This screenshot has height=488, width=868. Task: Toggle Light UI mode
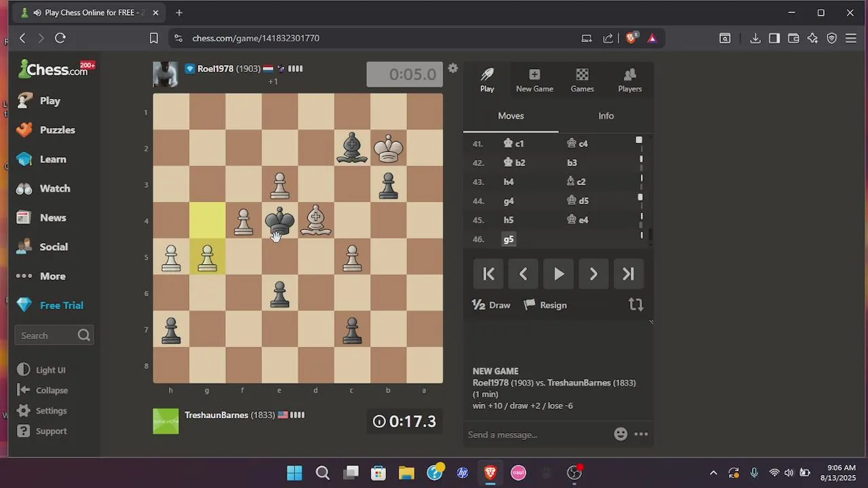pos(42,370)
